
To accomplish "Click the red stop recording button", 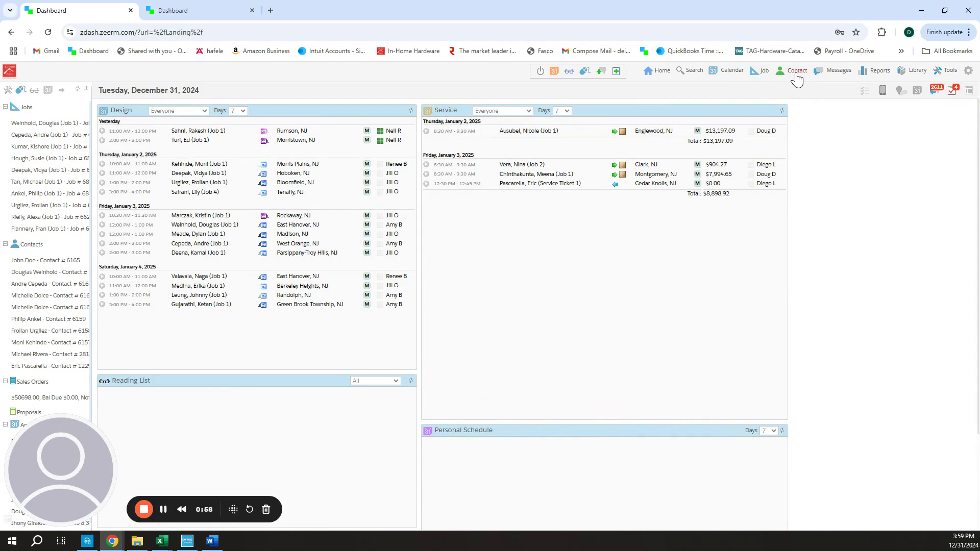I will pos(144,509).
